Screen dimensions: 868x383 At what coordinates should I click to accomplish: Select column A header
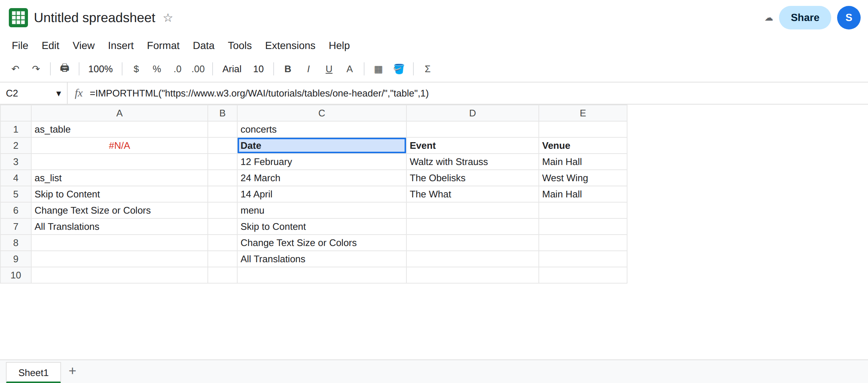[120, 113]
